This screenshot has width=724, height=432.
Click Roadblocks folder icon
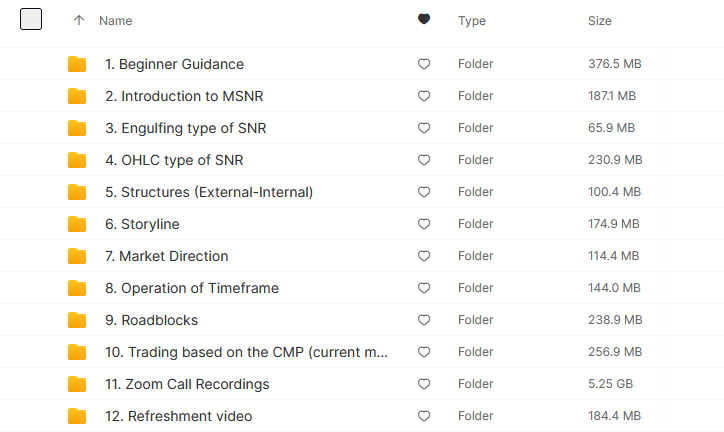point(77,320)
